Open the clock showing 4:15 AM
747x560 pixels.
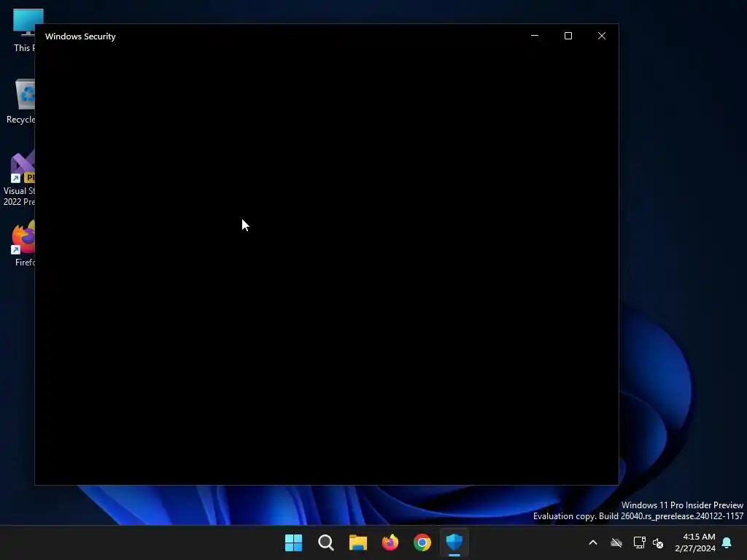695,542
